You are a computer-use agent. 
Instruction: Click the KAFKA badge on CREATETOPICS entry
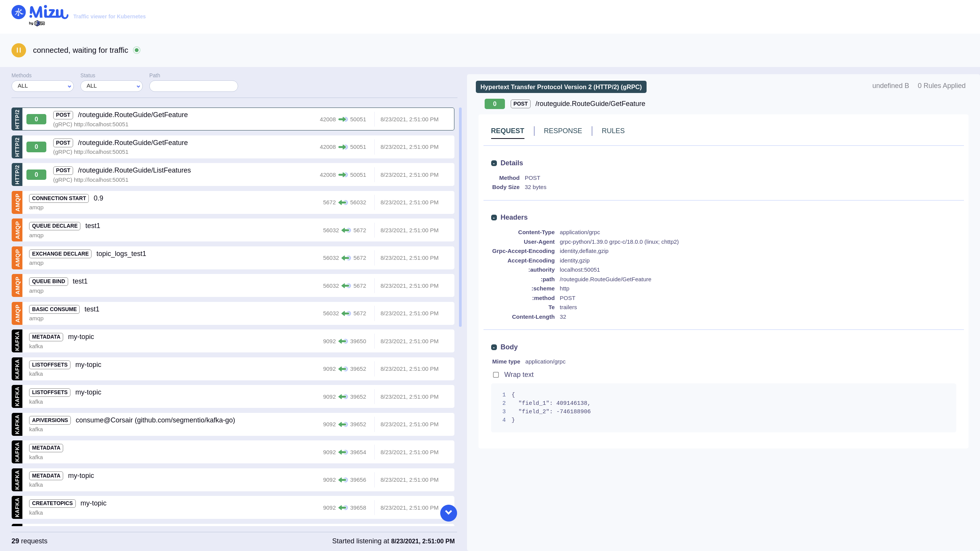click(x=17, y=507)
